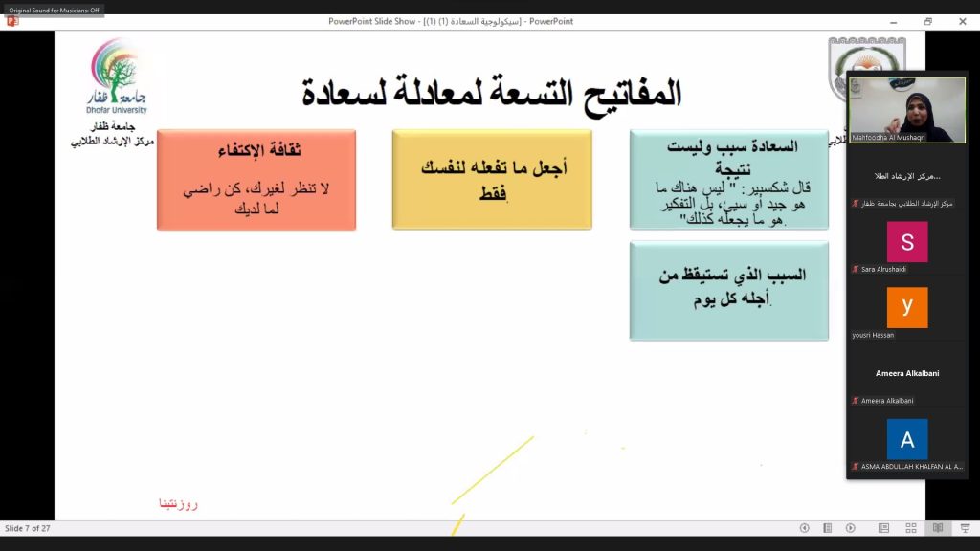Switch to Slide Sorter view icon
Screen dimensions: 980x551
(911, 528)
